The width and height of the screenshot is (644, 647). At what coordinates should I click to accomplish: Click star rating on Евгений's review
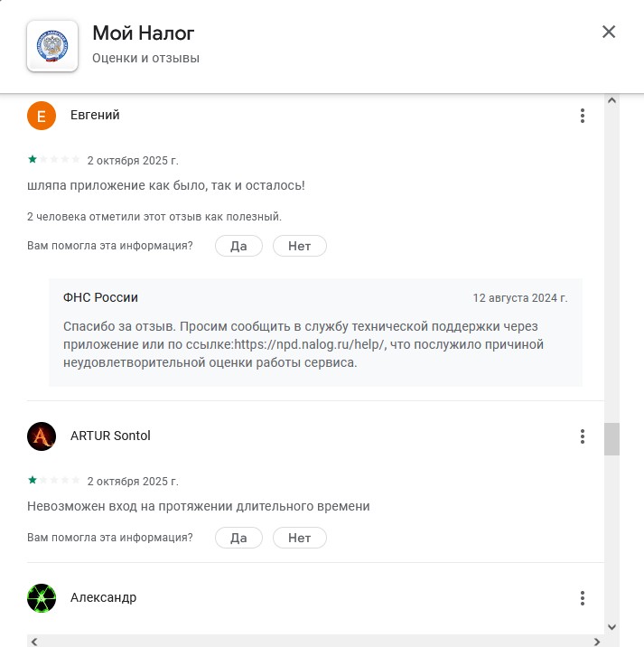(54, 160)
